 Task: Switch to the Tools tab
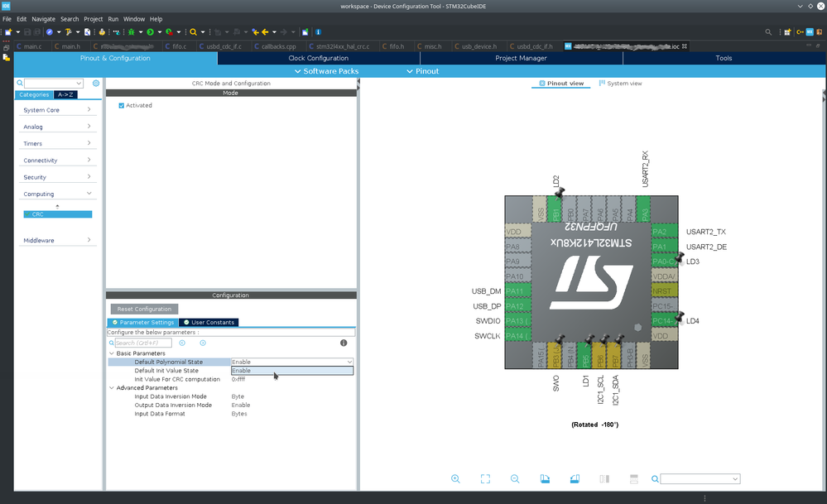click(x=724, y=58)
